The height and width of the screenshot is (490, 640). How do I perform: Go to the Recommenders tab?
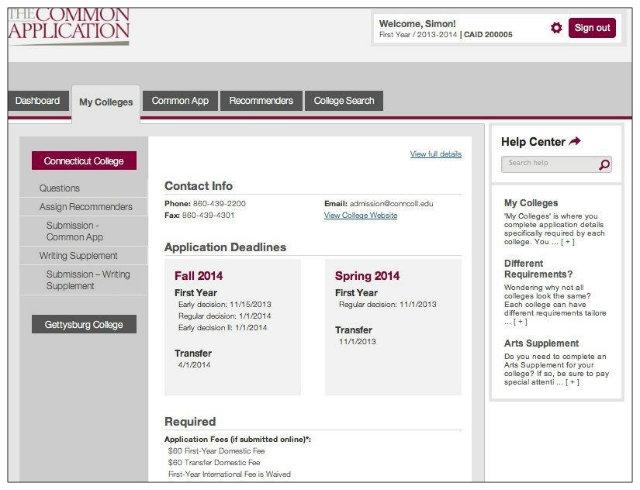click(261, 101)
